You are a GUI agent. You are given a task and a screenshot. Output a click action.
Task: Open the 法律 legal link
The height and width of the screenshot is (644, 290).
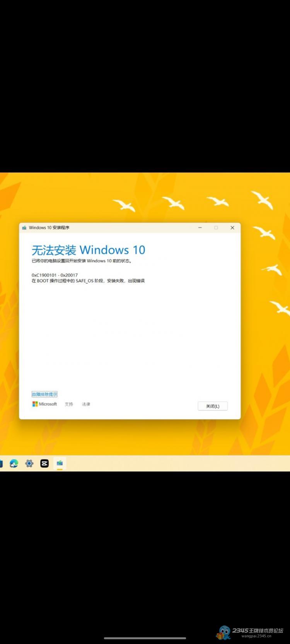(86, 404)
